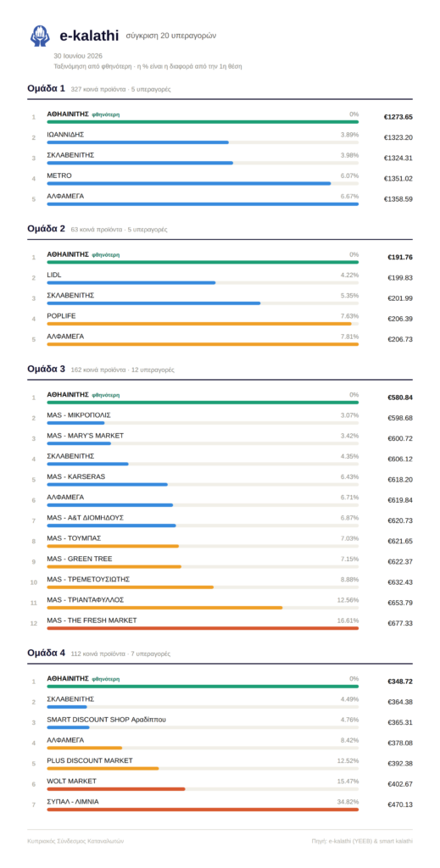This screenshot has width=440, height=868.
Task: Click WOLT MARKET entry
Action: (221, 783)
